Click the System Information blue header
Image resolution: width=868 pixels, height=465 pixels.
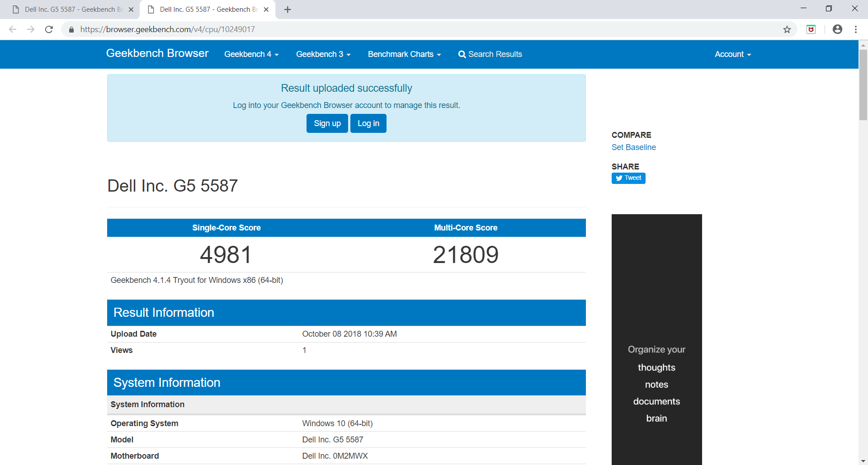346,383
